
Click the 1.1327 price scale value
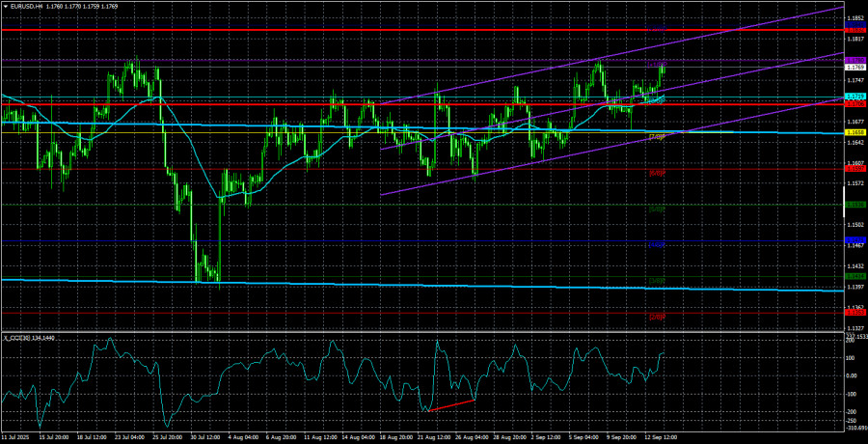pos(854,328)
